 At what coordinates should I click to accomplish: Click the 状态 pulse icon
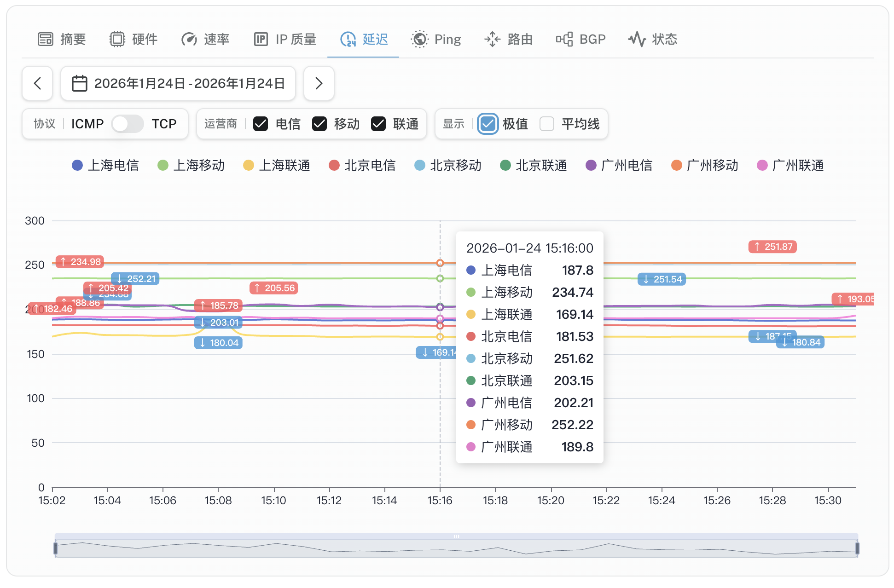coord(637,40)
